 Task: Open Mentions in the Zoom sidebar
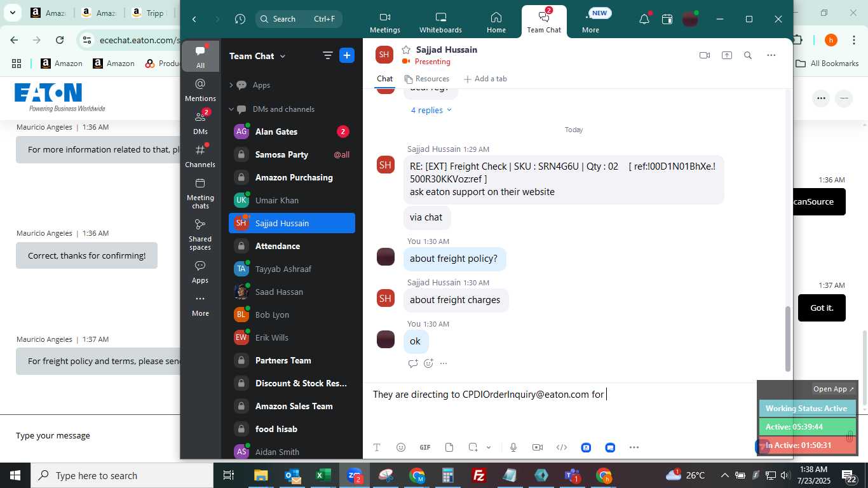tap(200, 90)
